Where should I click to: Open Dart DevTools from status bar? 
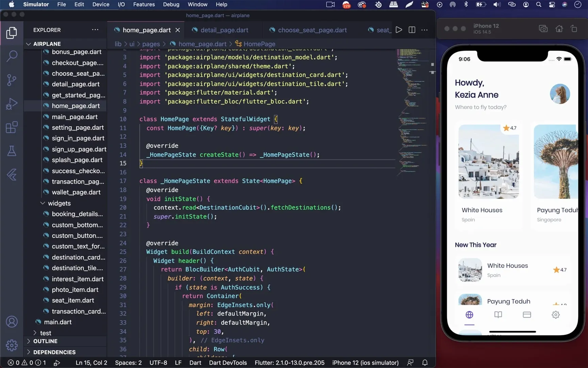[228, 363]
